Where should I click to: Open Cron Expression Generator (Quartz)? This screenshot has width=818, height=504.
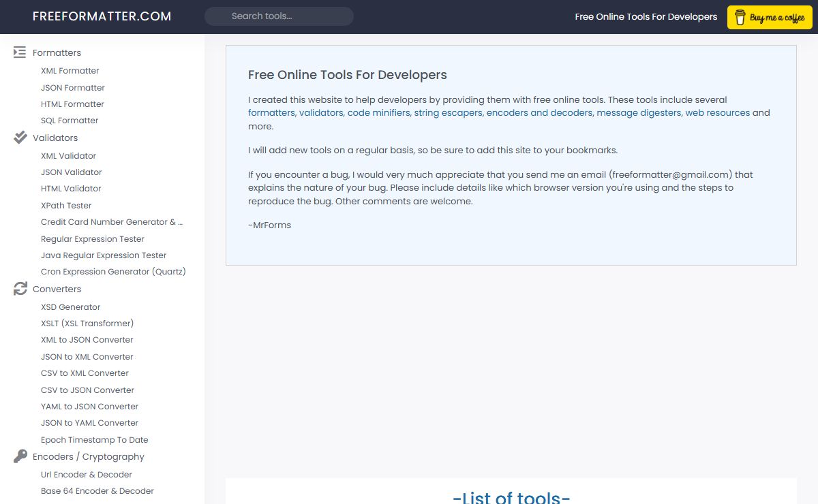pyautogui.click(x=113, y=272)
